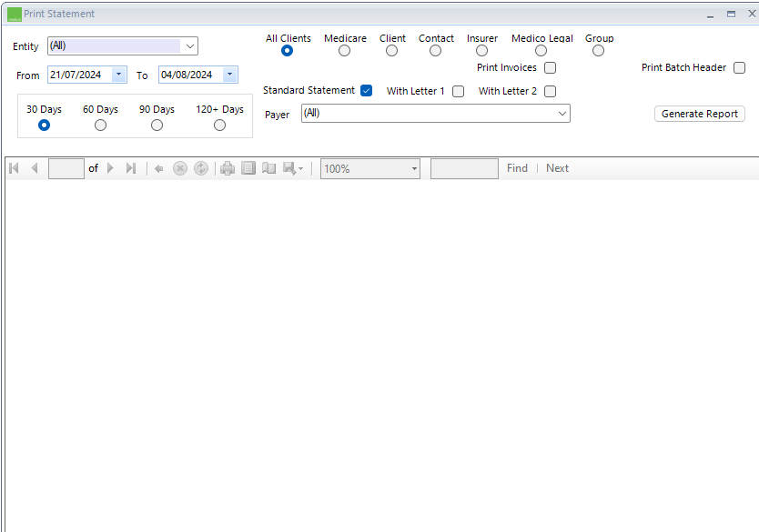This screenshot has width=759, height=532.
Task: Click Next search result link
Action: 557,168
